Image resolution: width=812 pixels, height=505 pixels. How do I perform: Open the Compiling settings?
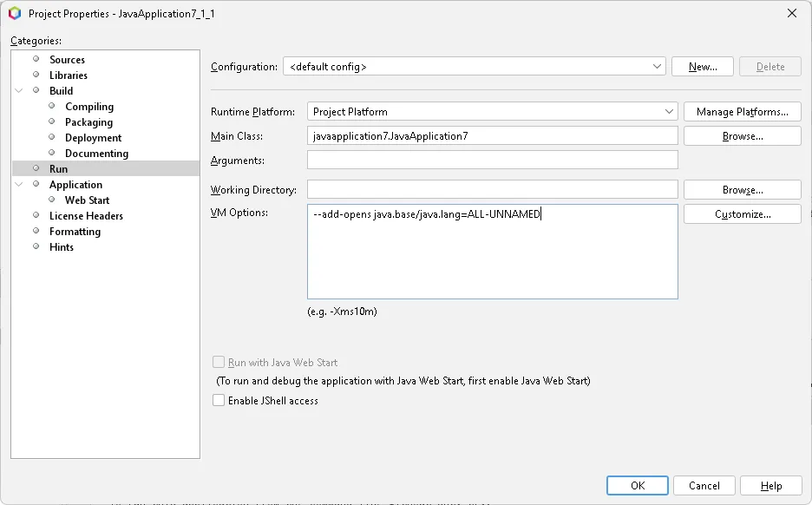point(89,107)
